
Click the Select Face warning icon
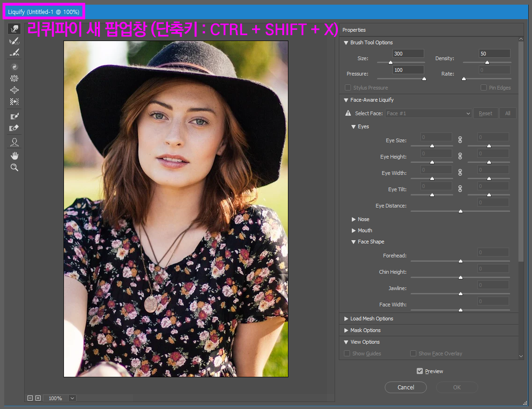click(x=348, y=113)
